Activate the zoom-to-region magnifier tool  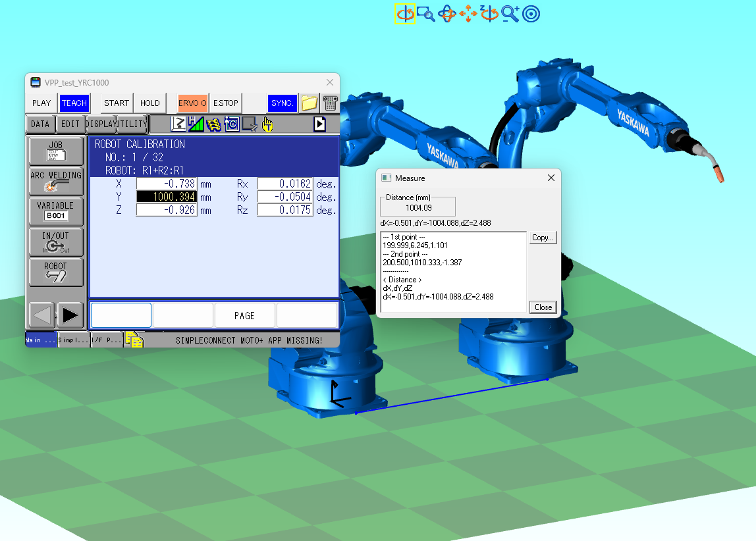click(425, 14)
